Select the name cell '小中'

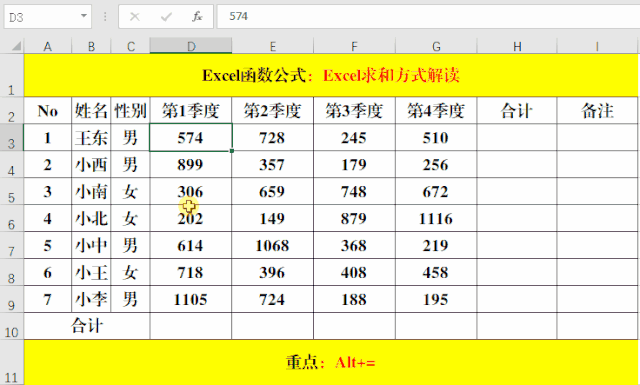coord(91,245)
